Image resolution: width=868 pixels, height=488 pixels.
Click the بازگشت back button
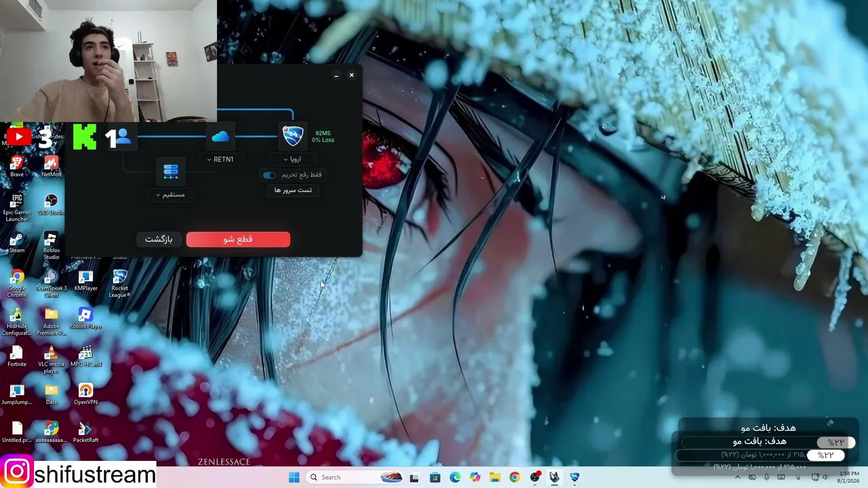tap(159, 239)
